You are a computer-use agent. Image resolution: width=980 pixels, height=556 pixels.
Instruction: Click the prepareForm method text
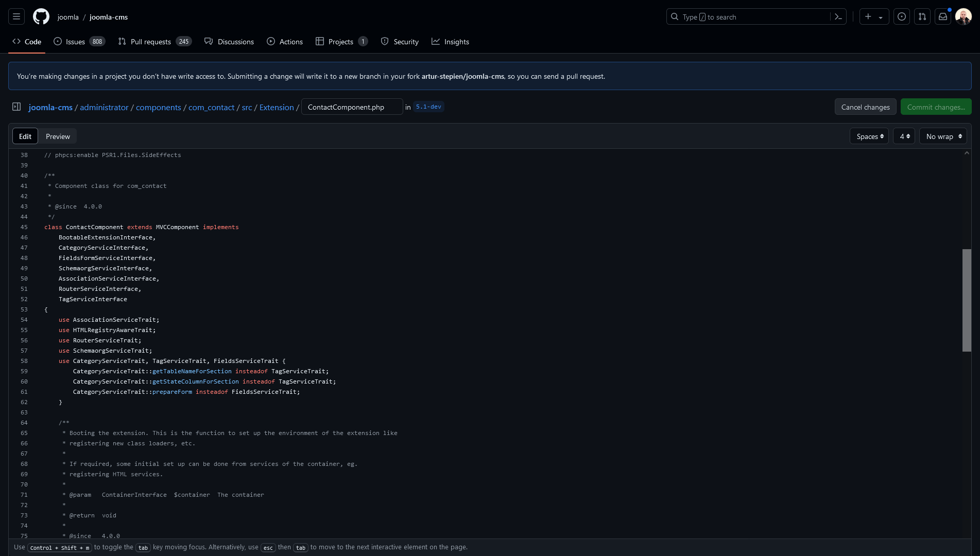coord(172,392)
